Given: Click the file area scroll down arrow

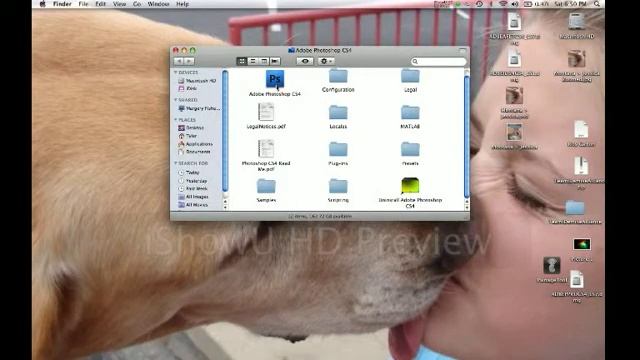Looking at the screenshot, I should pyautogui.click(x=467, y=207).
